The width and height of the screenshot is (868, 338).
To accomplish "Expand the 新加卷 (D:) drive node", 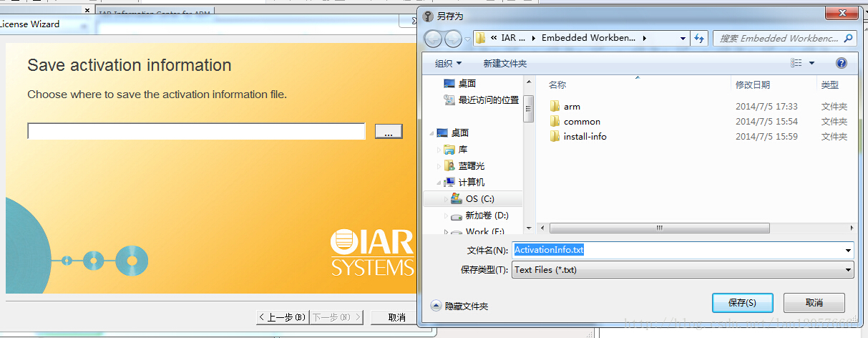I will pos(446,216).
